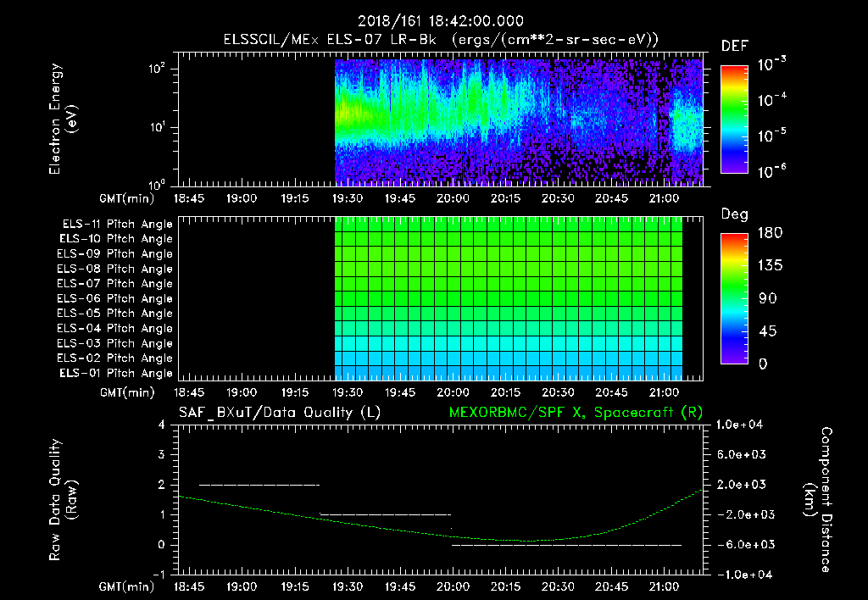
Task: Click the 135 degree color bar tick label
Action: pos(771,266)
